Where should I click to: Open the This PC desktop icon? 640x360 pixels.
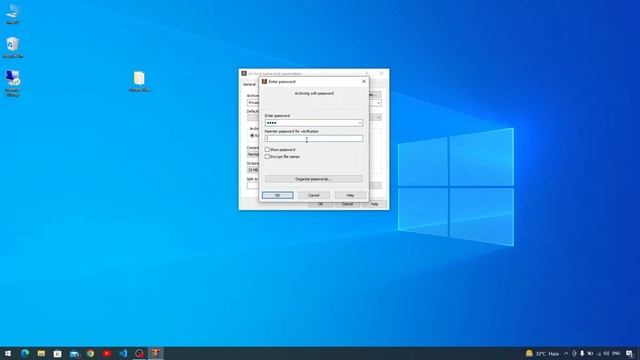tap(13, 14)
